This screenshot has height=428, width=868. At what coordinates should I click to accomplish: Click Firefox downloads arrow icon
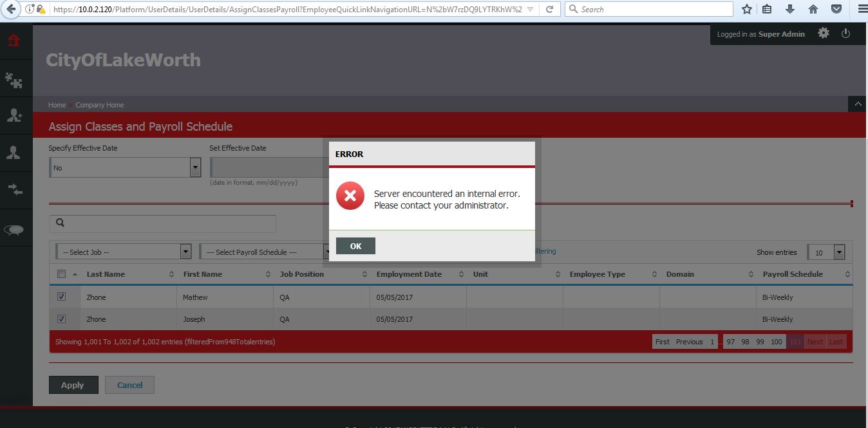(790, 10)
